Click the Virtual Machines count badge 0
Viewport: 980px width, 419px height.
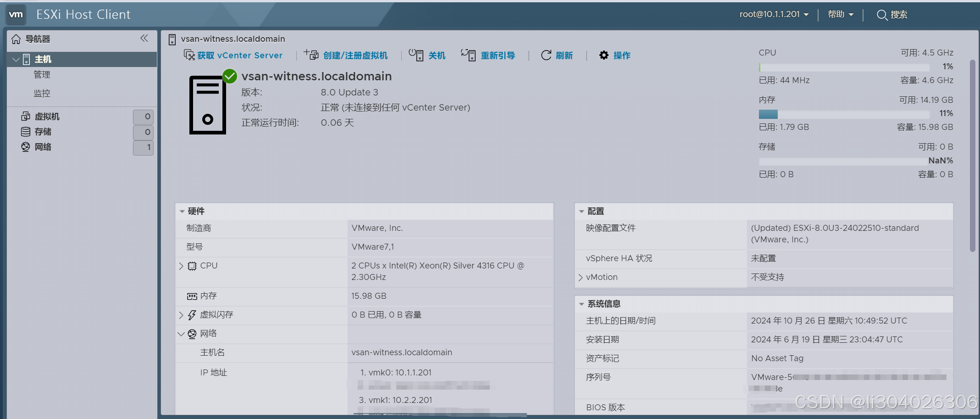coord(143,117)
